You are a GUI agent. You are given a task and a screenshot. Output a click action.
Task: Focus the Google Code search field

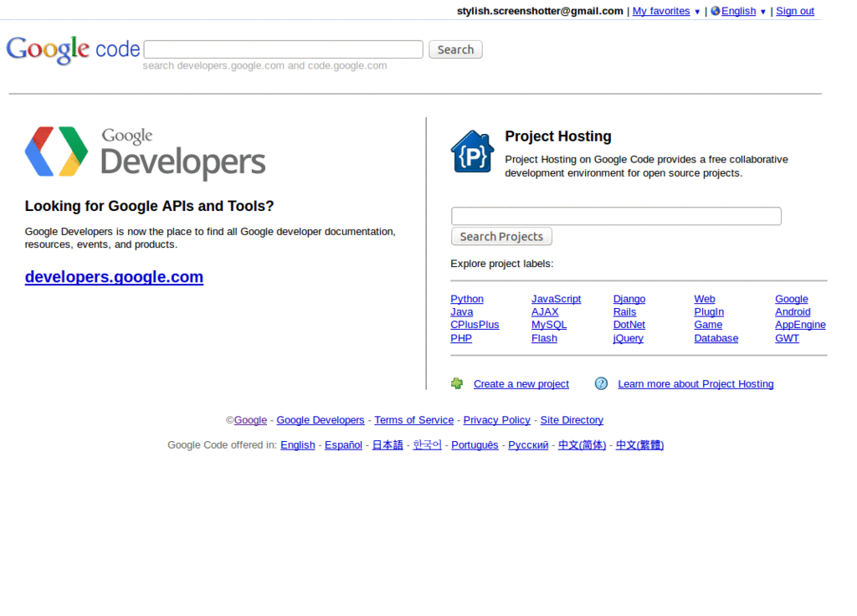[x=283, y=49]
